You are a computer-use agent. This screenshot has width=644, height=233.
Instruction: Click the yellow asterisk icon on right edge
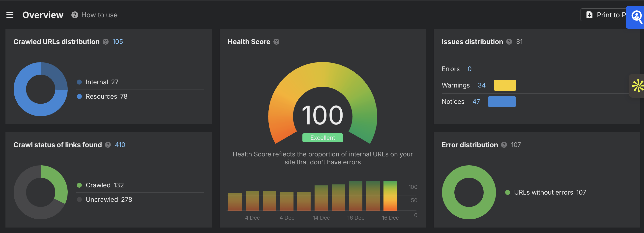(x=638, y=86)
